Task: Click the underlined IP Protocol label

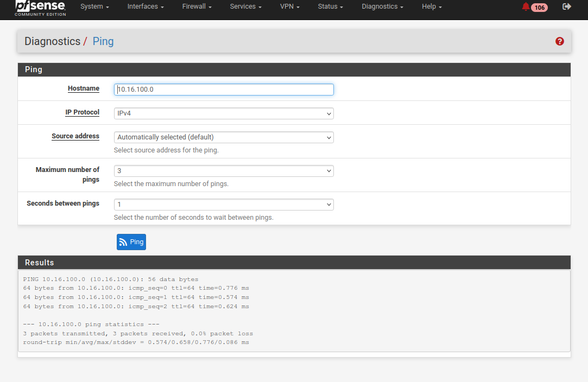Action: pos(82,112)
